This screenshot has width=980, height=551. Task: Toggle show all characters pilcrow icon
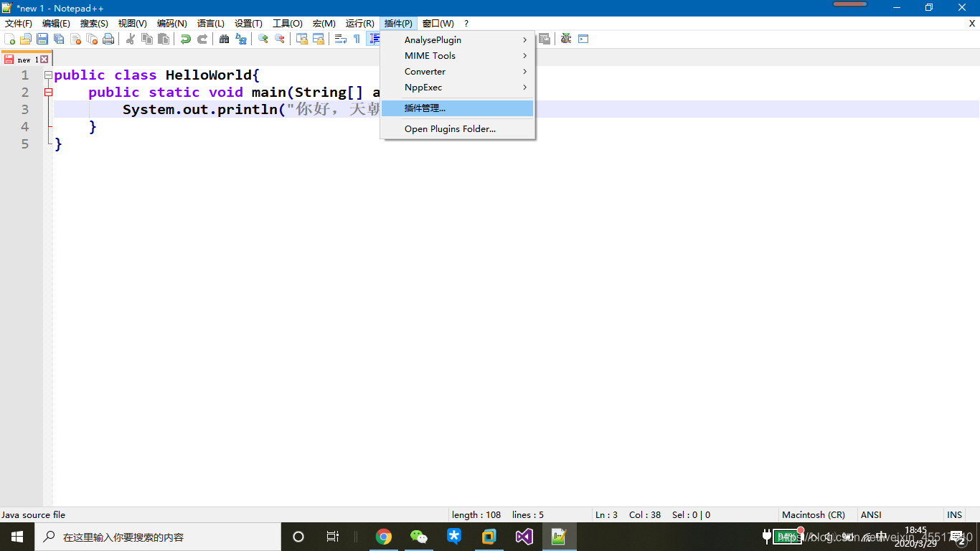pyautogui.click(x=357, y=39)
